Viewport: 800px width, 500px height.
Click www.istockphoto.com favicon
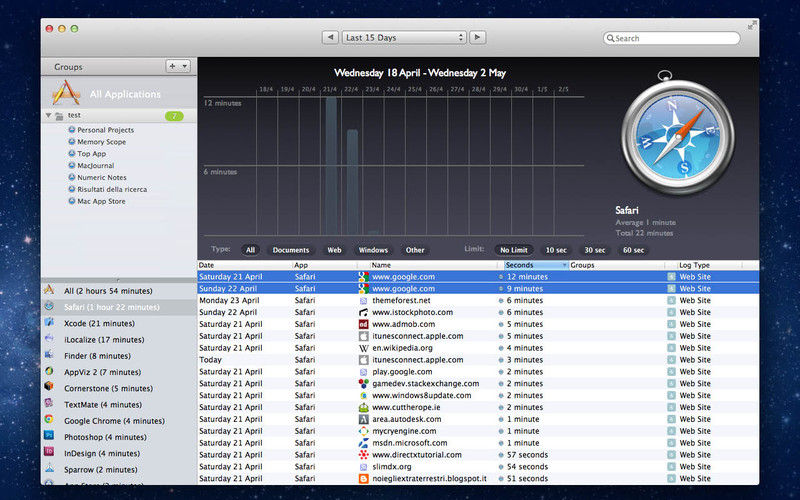tap(363, 312)
